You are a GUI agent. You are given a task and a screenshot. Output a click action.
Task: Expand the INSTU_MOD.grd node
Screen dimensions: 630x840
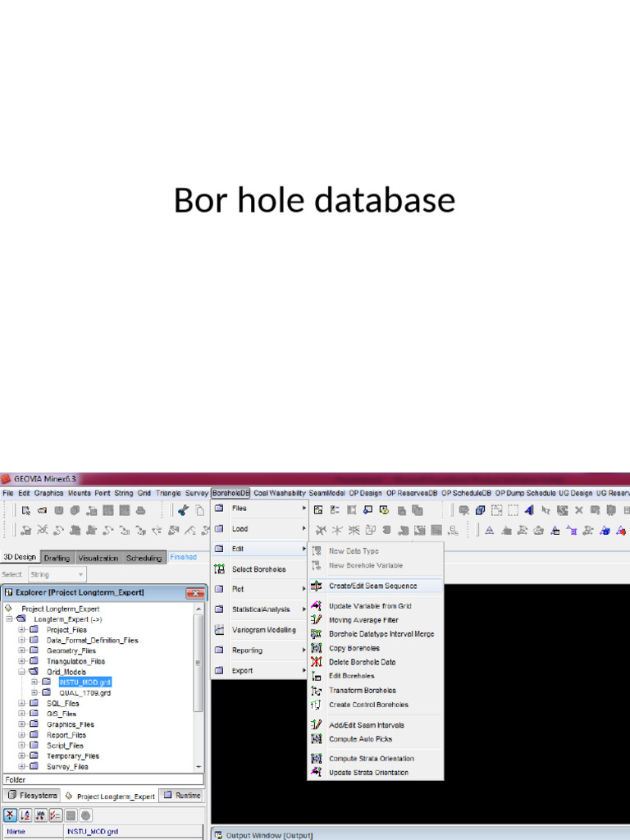tap(34, 682)
